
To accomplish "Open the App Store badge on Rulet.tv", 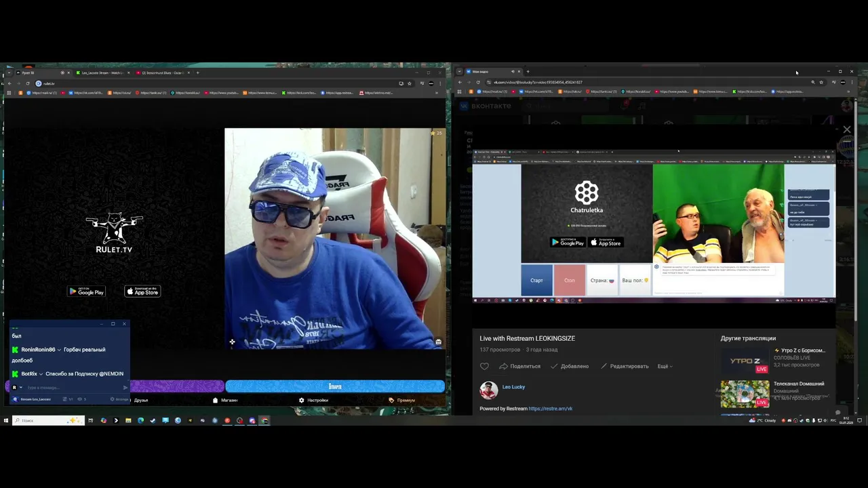I will [x=142, y=291].
